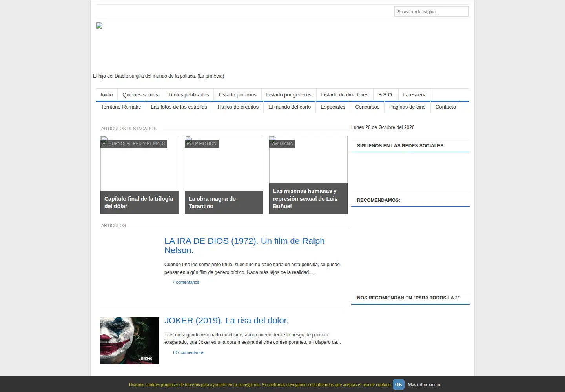The width and height of the screenshot is (565, 392).
Task: View the 7 comentarios link
Action: tap(186, 282)
